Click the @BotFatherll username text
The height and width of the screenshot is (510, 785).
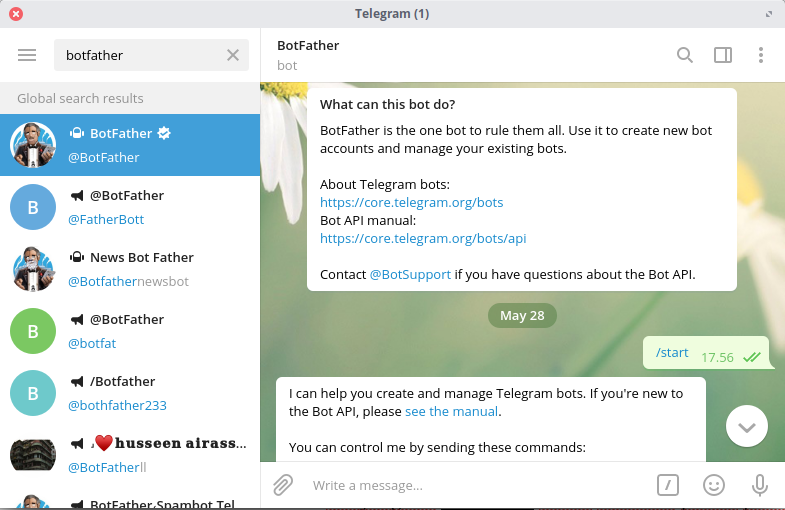(x=107, y=467)
